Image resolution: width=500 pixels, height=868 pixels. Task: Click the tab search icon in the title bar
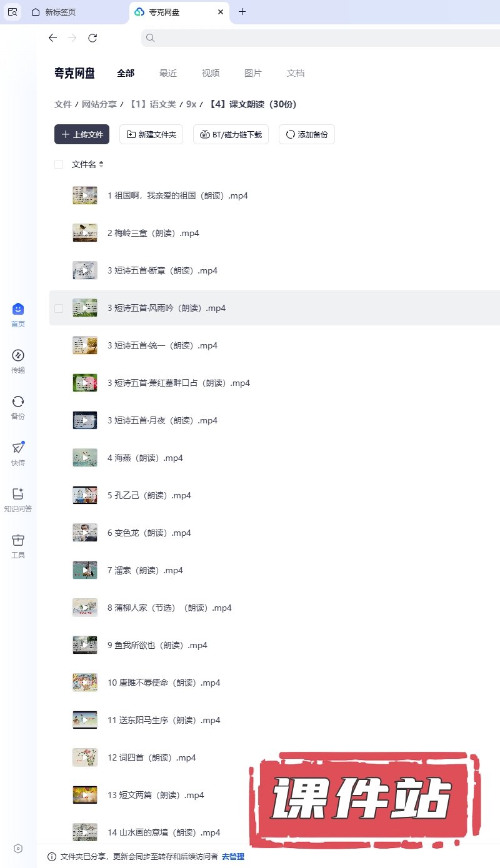tap(12, 12)
